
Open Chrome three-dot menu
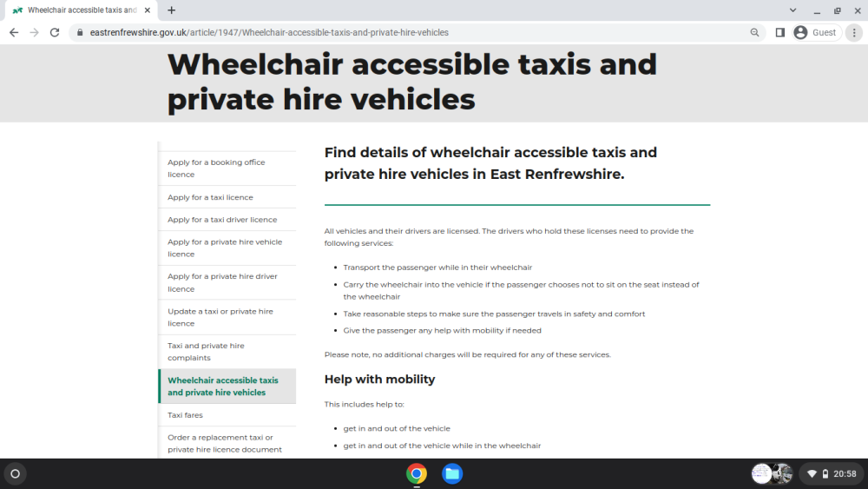click(x=854, y=33)
